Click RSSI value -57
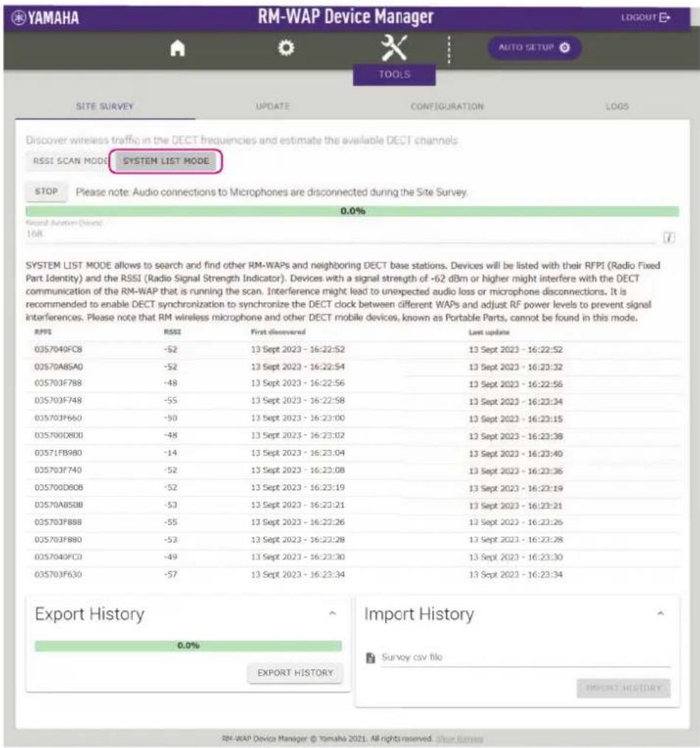Screen dimensions: 700x748 click(170, 574)
